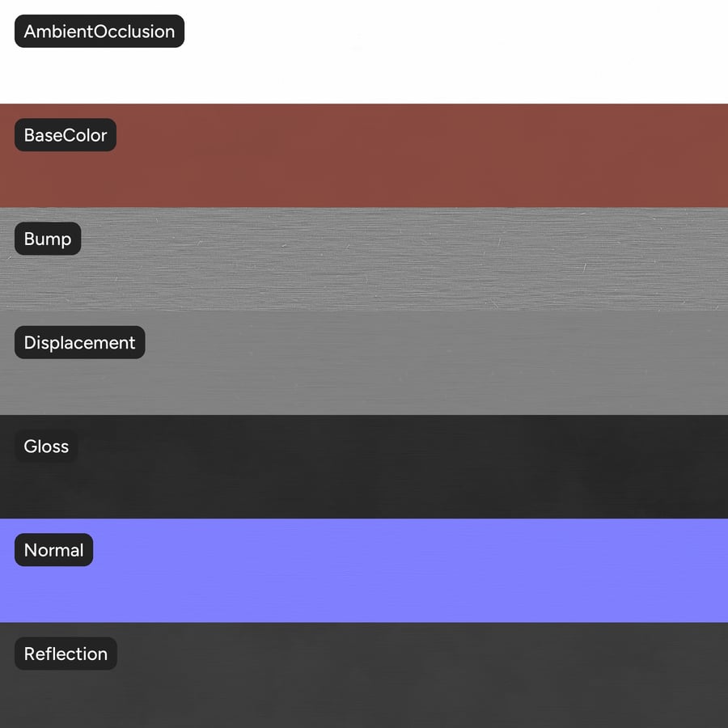Click the divider between Displacement and Gloss

[x=364, y=415]
